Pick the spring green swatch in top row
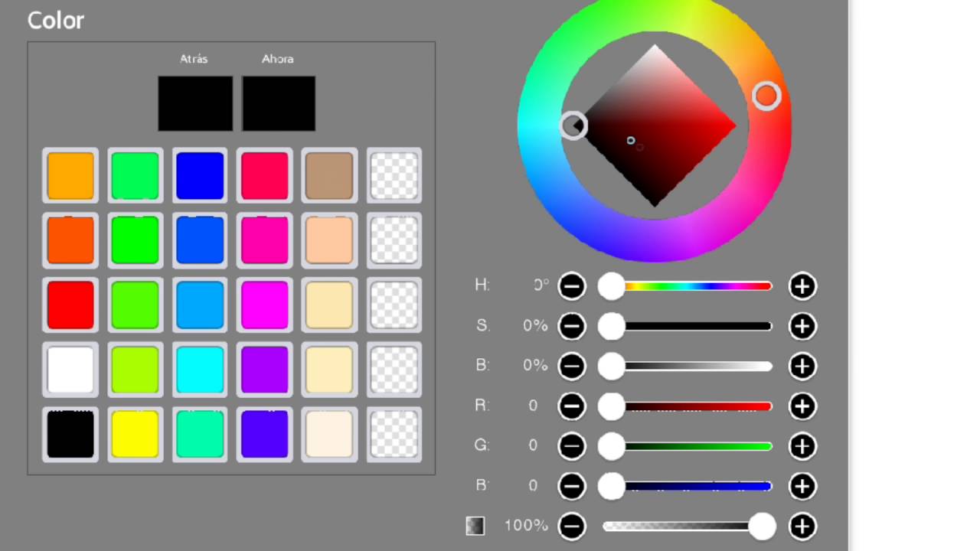Image resolution: width=980 pixels, height=551 pixels. (136, 175)
